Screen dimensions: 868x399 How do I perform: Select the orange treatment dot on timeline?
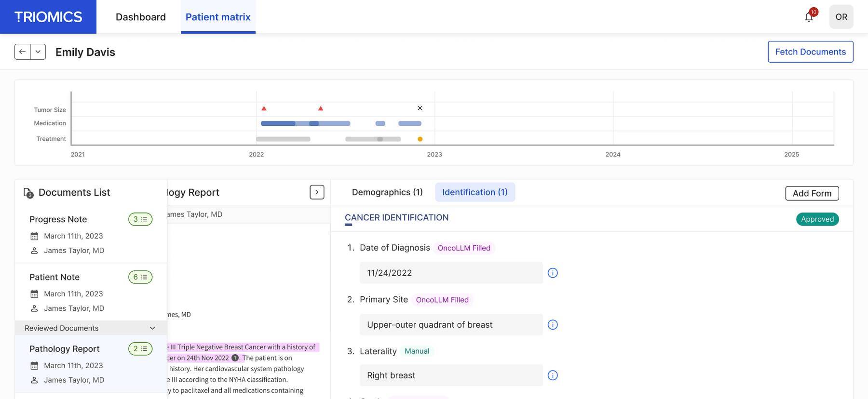420,139
